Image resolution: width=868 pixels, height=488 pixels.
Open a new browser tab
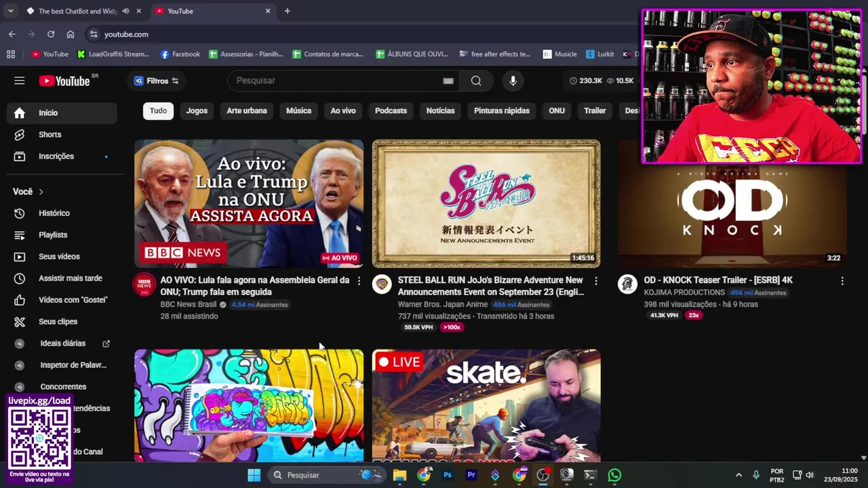pyautogui.click(x=288, y=11)
